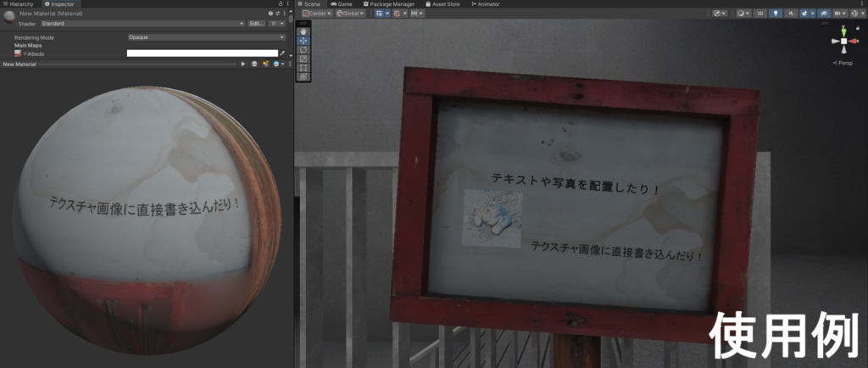This screenshot has height=368, width=868.
Task: Switch to the Game tab
Action: (x=342, y=4)
